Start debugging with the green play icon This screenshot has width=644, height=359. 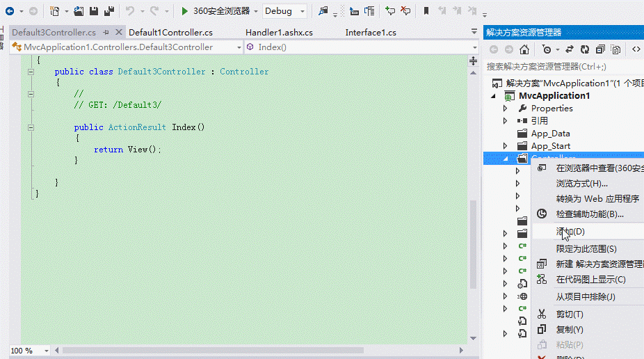(x=184, y=11)
